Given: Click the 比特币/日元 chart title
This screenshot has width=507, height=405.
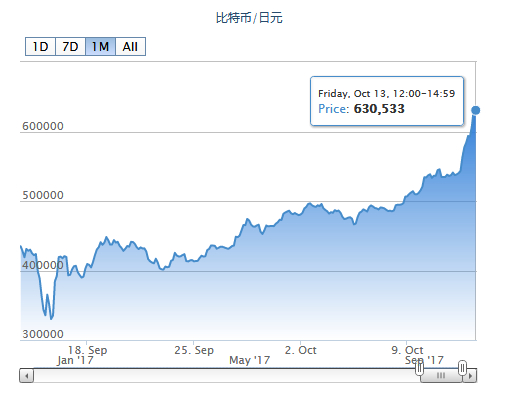Looking at the screenshot, I should point(249,18).
